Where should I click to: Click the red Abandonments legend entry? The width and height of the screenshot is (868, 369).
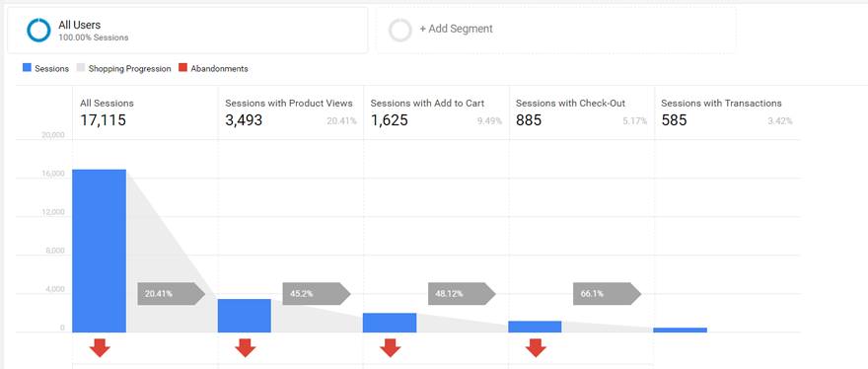[213, 69]
